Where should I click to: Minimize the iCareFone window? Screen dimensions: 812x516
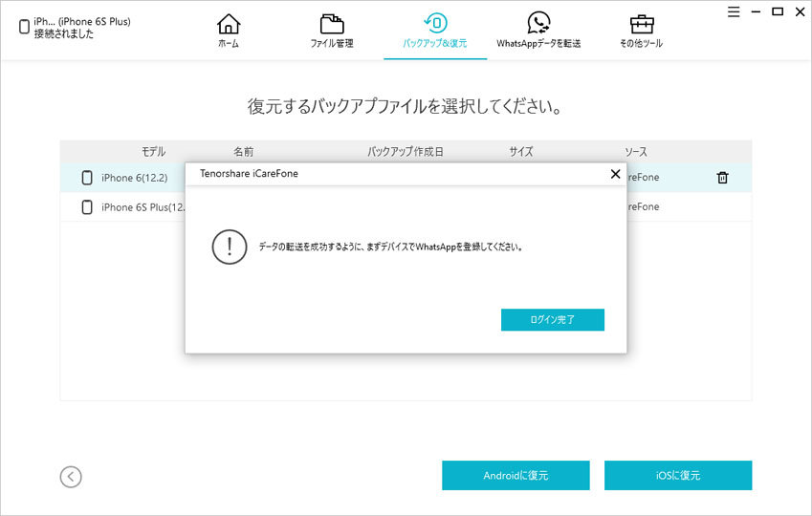(x=757, y=11)
